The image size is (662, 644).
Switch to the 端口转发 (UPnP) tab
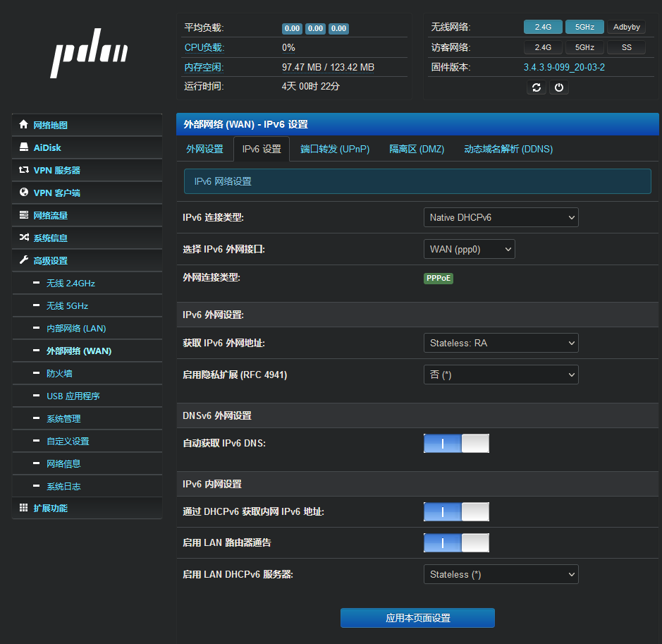click(x=335, y=149)
